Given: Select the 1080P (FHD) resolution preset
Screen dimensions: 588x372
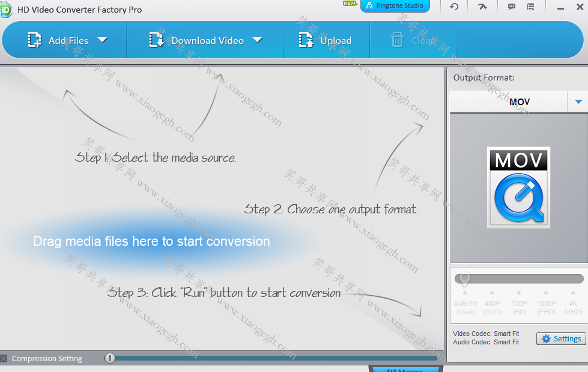Looking at the screenshot, I should click(x=547, y=308).
